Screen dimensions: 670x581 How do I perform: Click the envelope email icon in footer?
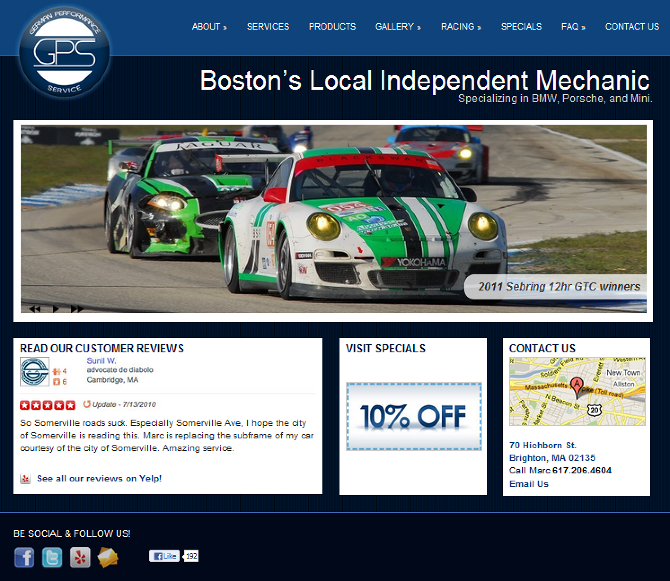point(108,558)
